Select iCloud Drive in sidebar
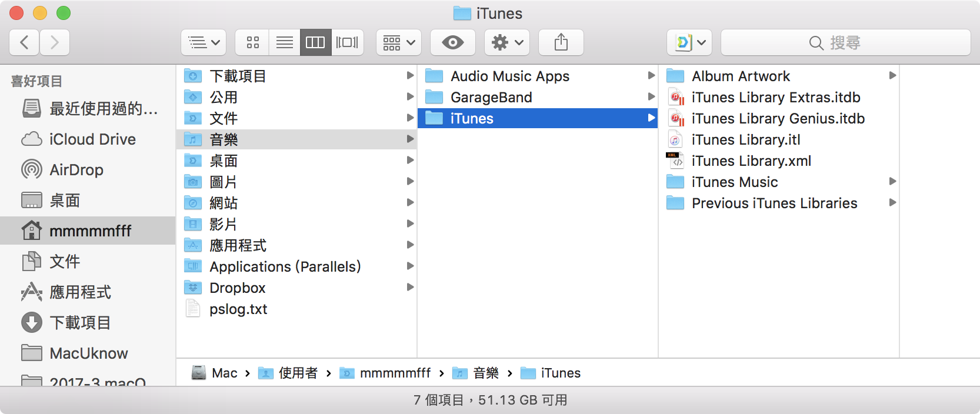Viewport: 980px width, 414px height. point(88,139)
